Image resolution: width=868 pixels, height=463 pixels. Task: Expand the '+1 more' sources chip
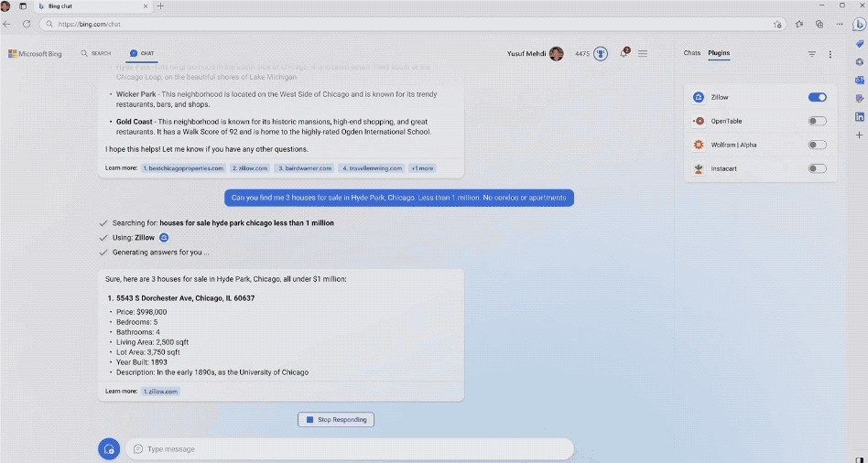point(422,168)
